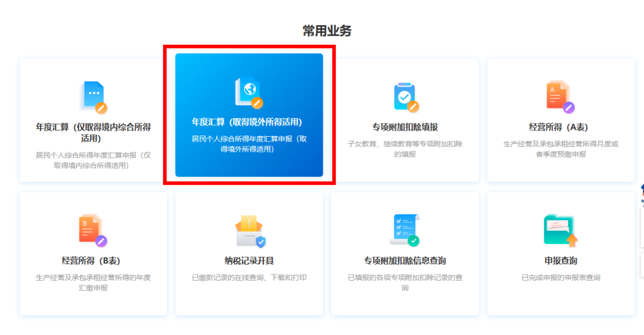Click description 生产经营及承包承租经营所得的年度汇缴申报
The image size is (644, 335).
click(93, 282)
